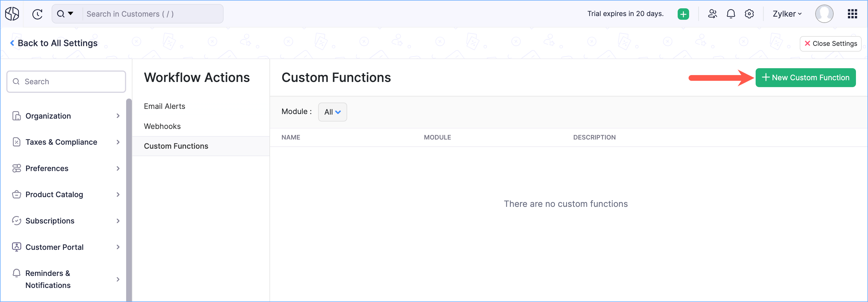Open notifications bell icon
Screen dimensions: 868x302
(730, 14)
